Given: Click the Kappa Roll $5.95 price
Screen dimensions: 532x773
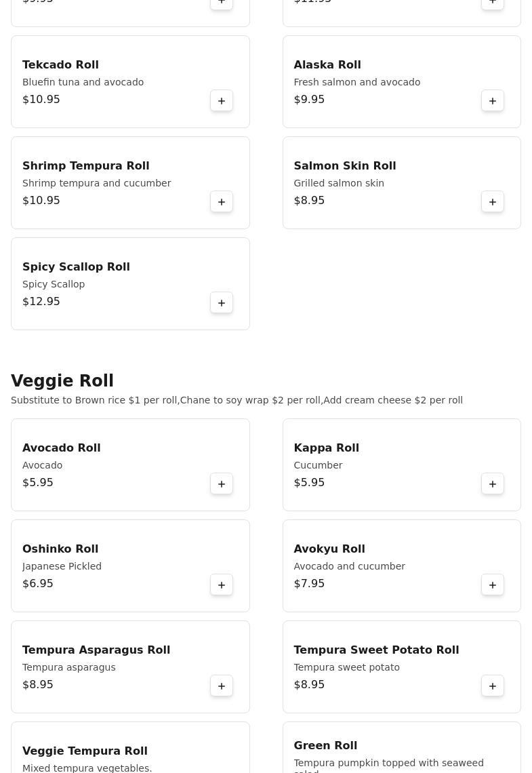Looking at the screenshot, I should (x=309, y=483).
